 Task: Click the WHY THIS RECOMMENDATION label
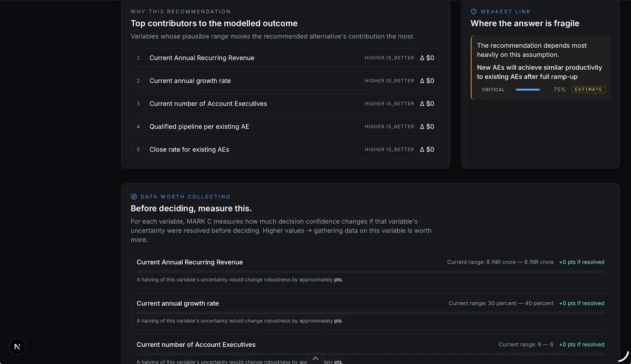[x=181, y=12]
